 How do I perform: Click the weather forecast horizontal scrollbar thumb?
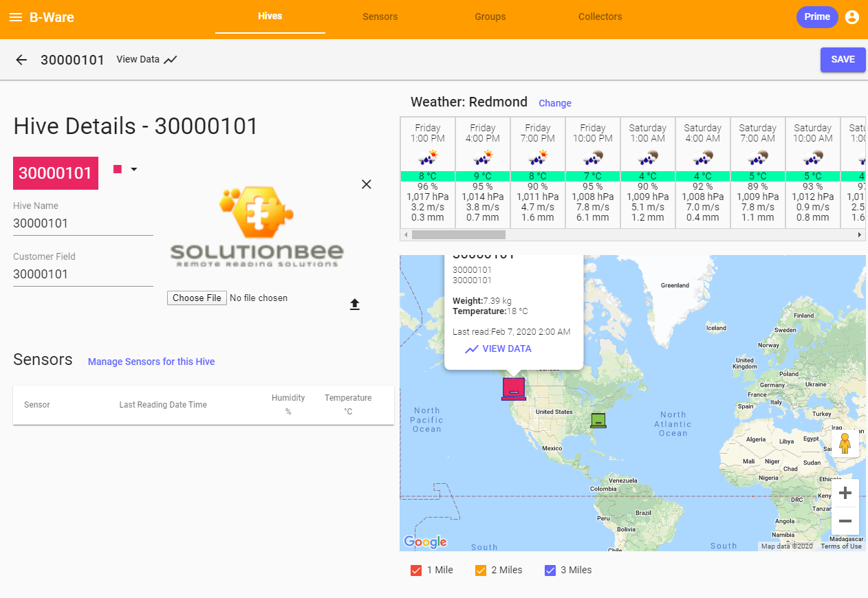458,235
